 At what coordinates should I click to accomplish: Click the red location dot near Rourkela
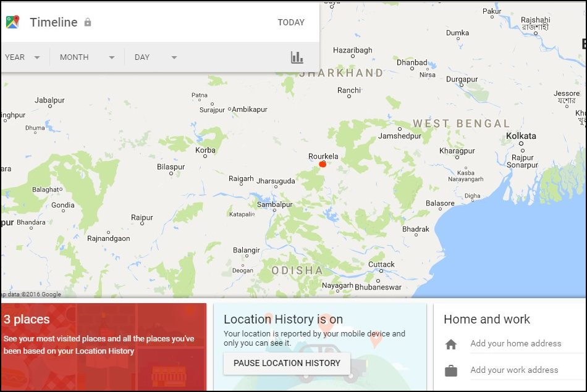323,164
